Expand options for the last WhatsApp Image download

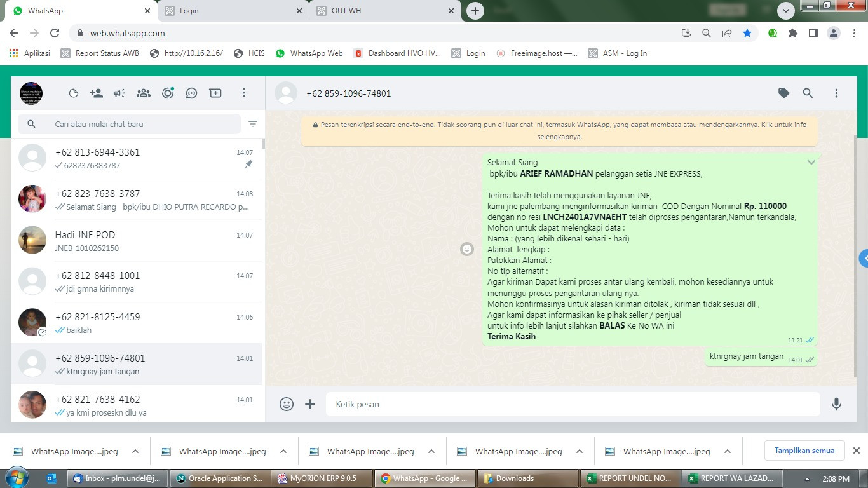point(728,452)
